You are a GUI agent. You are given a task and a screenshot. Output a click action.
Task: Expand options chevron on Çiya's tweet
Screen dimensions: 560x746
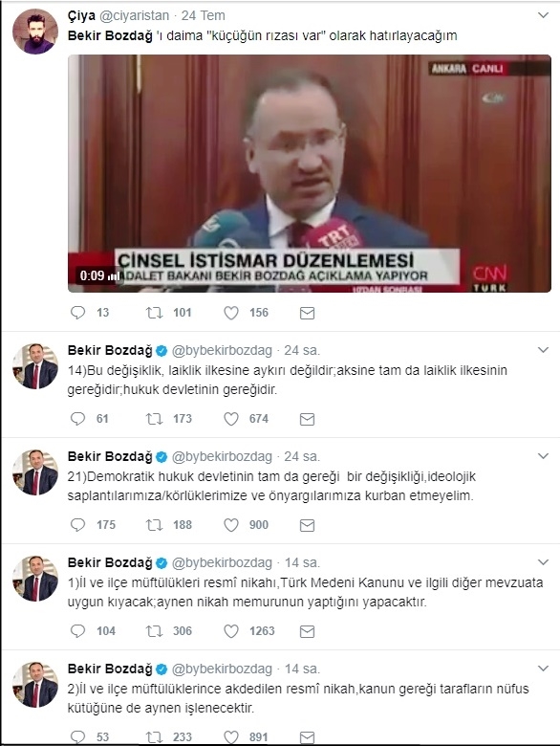543,15
